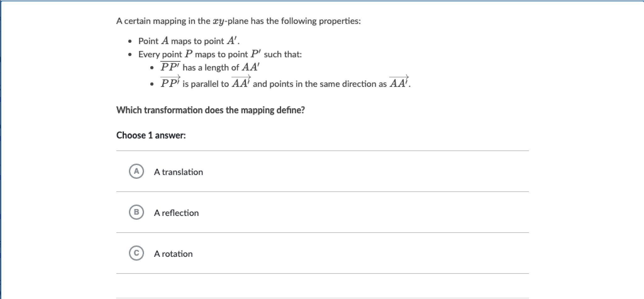
Task: Select radio option A circle
Action: [136, 171]
